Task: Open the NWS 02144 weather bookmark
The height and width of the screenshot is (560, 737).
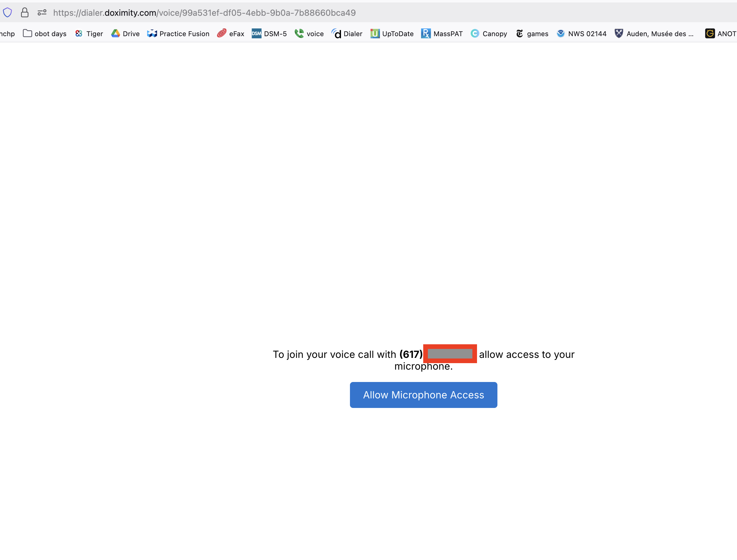Action: coord(581,33)
